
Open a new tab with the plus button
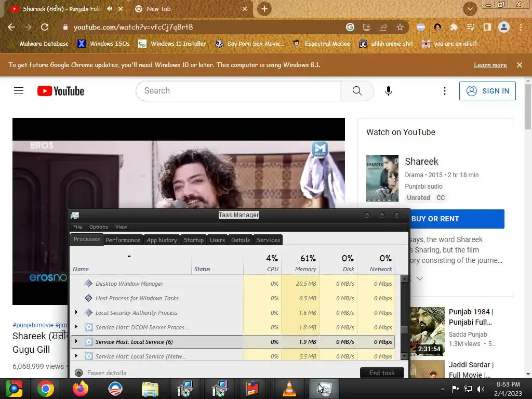tap(264, 9)
